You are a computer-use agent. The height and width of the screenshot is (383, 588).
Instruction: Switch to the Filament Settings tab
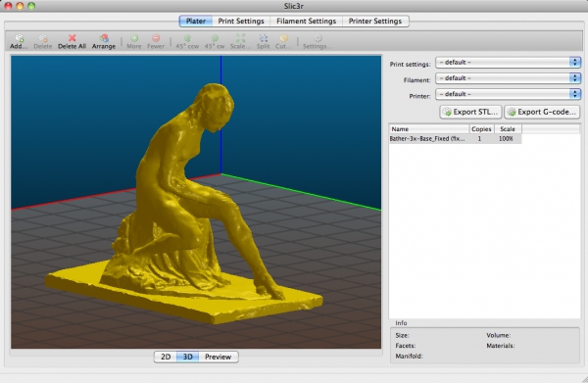pos(307,21)
